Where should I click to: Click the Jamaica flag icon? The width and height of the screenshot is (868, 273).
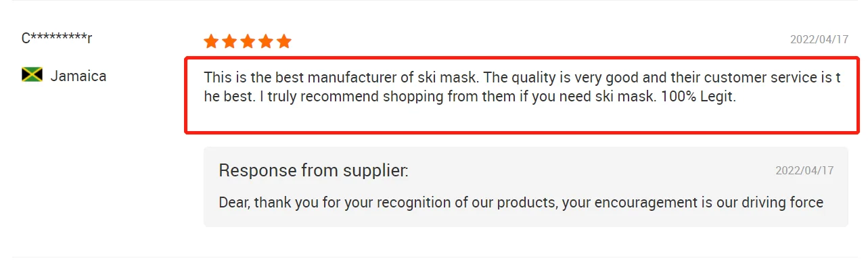click(x=32, y=76)
